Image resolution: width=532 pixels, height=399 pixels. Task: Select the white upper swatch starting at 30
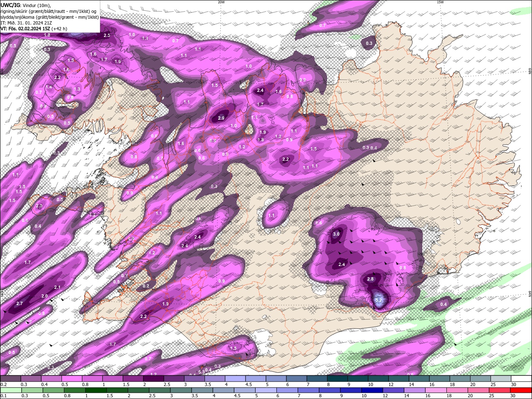pos(522,379)
